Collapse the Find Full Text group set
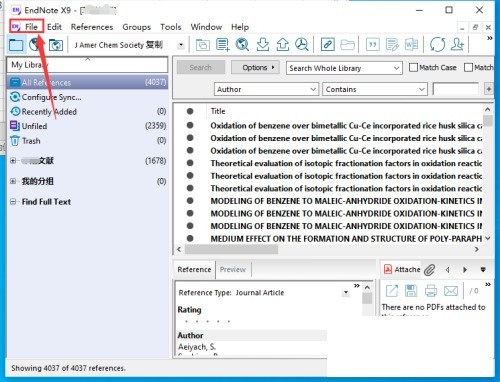This screenshot has width=500, height=382. coord(13,202)
